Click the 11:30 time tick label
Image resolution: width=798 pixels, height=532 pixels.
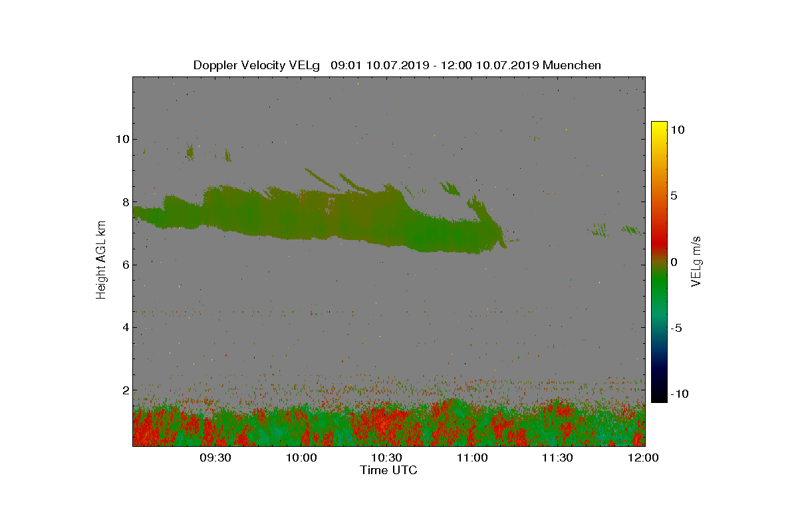pos(559,458)
